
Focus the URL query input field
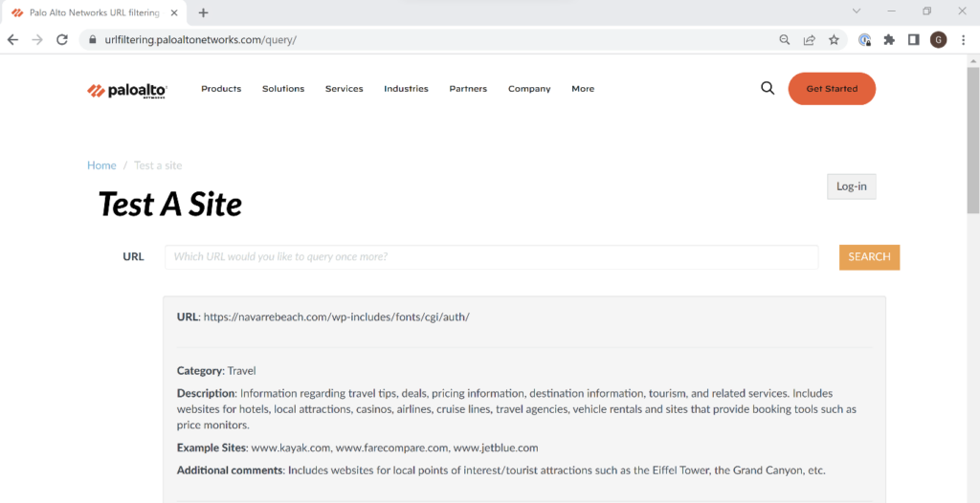(x=491, y=257)
